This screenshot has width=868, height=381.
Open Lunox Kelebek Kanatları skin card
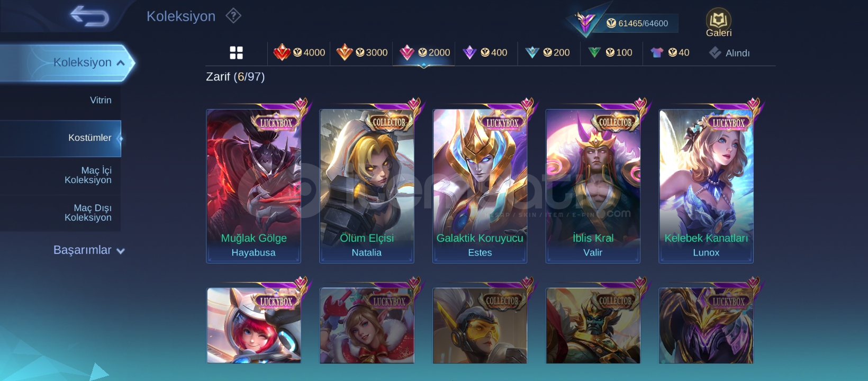pos(706,186)
